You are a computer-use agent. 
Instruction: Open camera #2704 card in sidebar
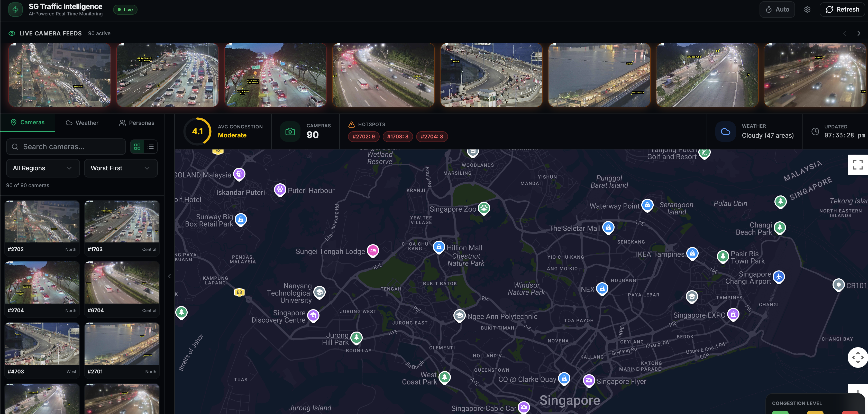click(x=42, y=289)
